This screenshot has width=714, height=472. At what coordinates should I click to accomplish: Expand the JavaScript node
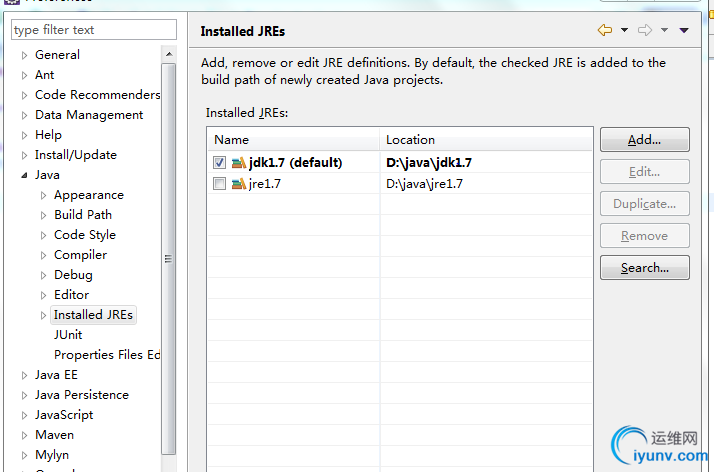tap(24, 415)
